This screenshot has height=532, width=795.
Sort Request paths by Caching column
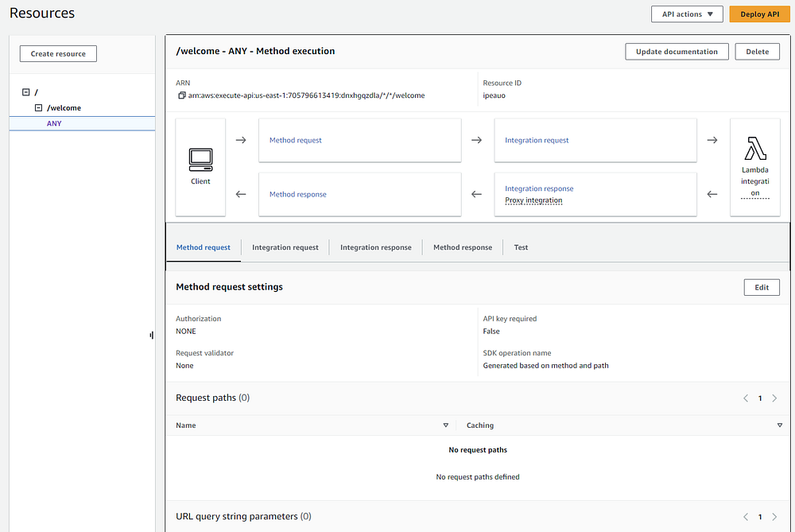[x=779, y=425]
